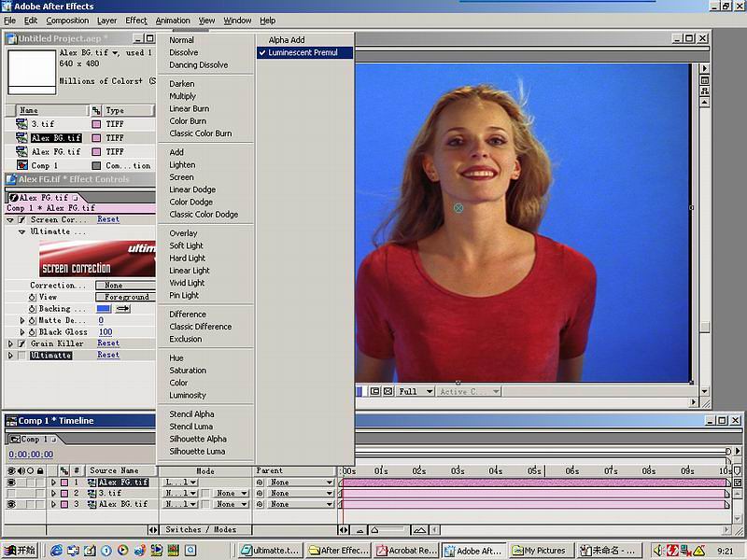Screen dimensions: 747x560
Task: Reset the Screen Correction effect
Action: click(x=108, y=219)
